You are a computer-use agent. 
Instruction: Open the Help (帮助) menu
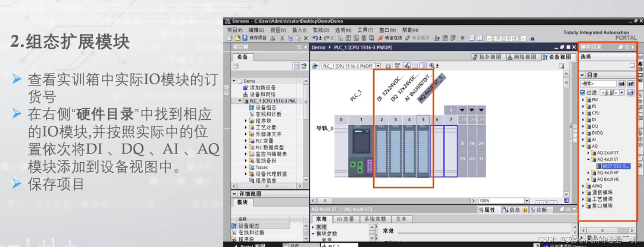(410, 30)
